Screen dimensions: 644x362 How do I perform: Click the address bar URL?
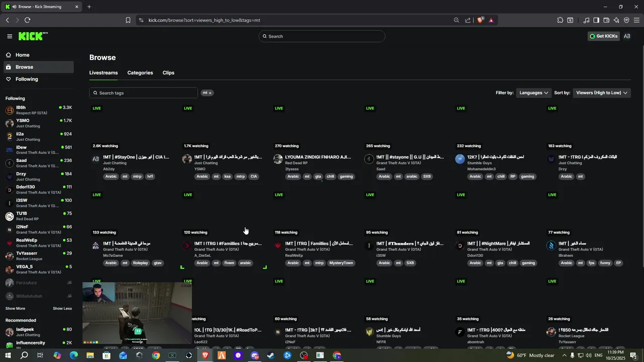pyautogui.click(x=204, y=20)
